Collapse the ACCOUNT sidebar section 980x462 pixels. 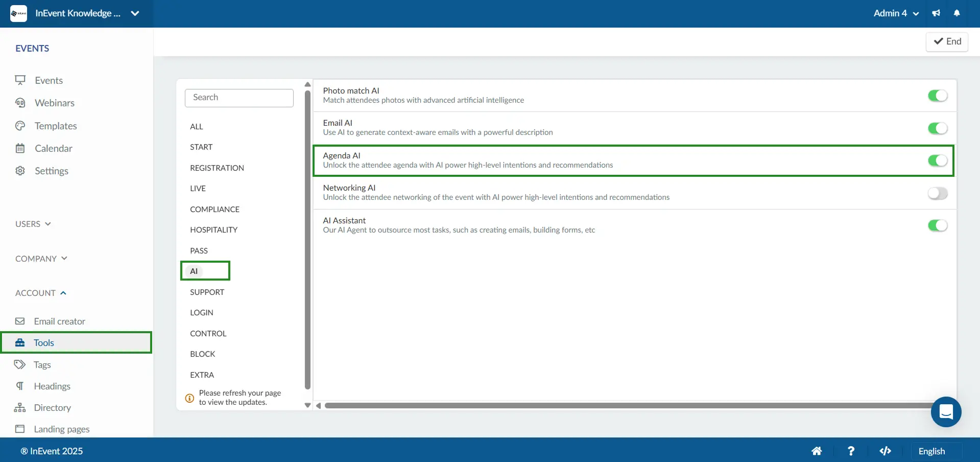[41, 293]
